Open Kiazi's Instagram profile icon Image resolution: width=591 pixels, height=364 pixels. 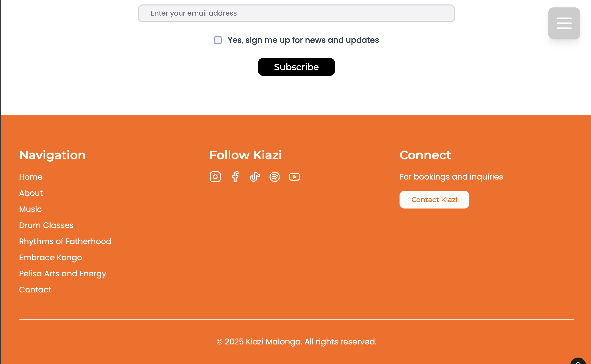click(x=215, y=177)
